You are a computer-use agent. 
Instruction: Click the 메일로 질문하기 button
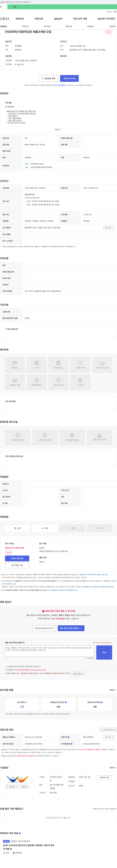(78, 674)
